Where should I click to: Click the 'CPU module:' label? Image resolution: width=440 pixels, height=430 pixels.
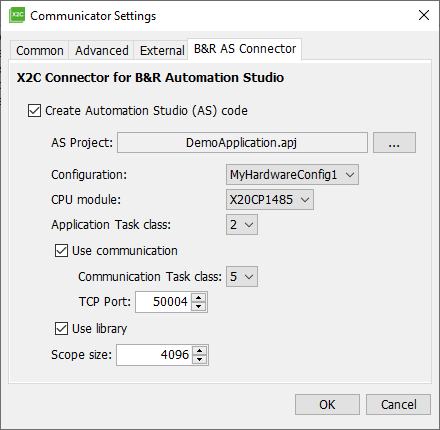(86, 200)
